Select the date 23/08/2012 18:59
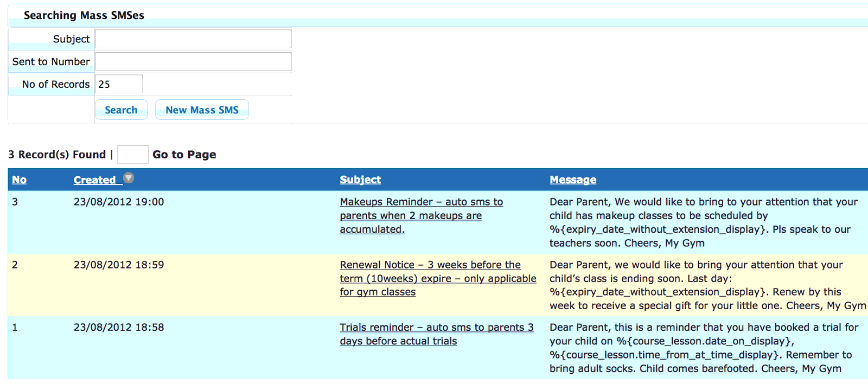This screenshot has height=384, width=868. coord(119,265)
